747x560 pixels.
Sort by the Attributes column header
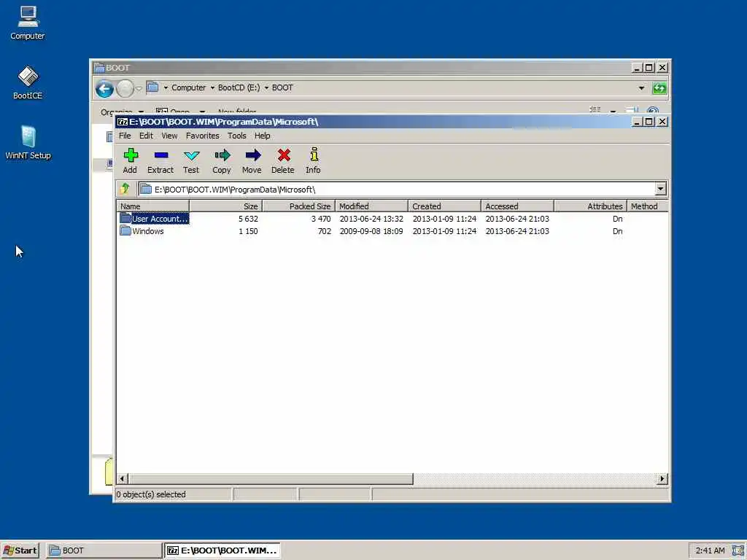(x=590, y=206)
